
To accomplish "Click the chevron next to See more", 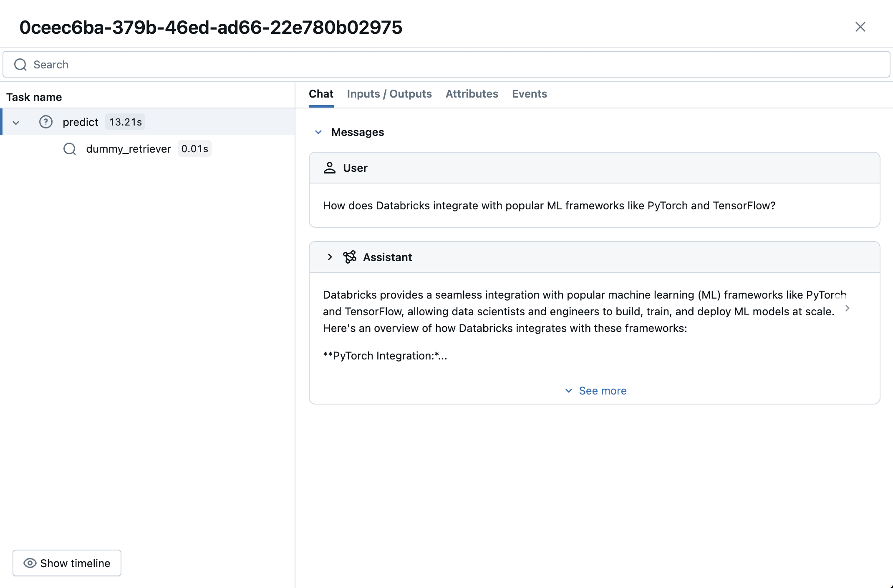I will pyautogui.click(x=568, y=391).
